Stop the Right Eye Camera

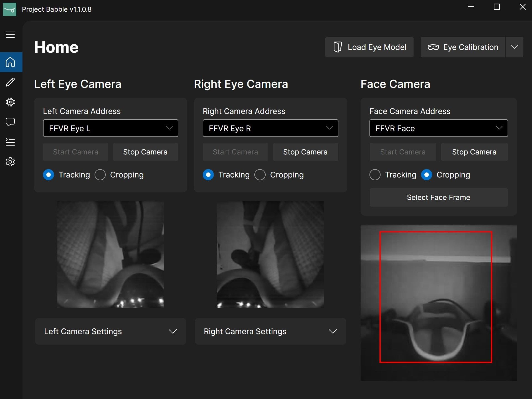pos(305,152)
